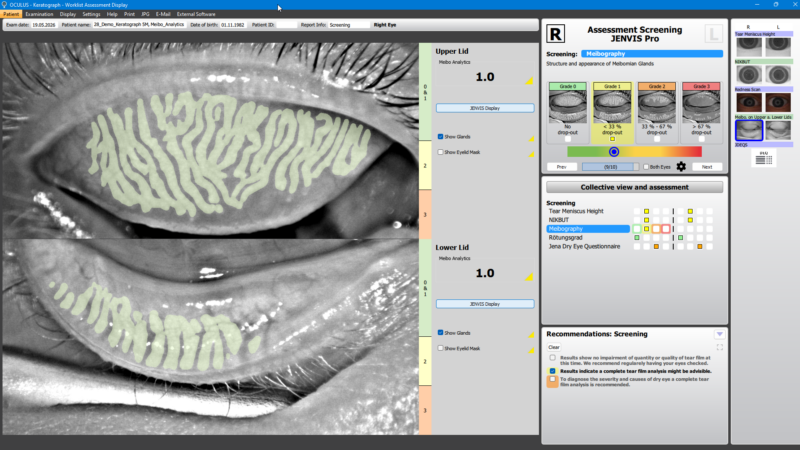Uncheck 'complete tear film analysis might be advisible'
The image size is (800, 450).
point(553,371)
